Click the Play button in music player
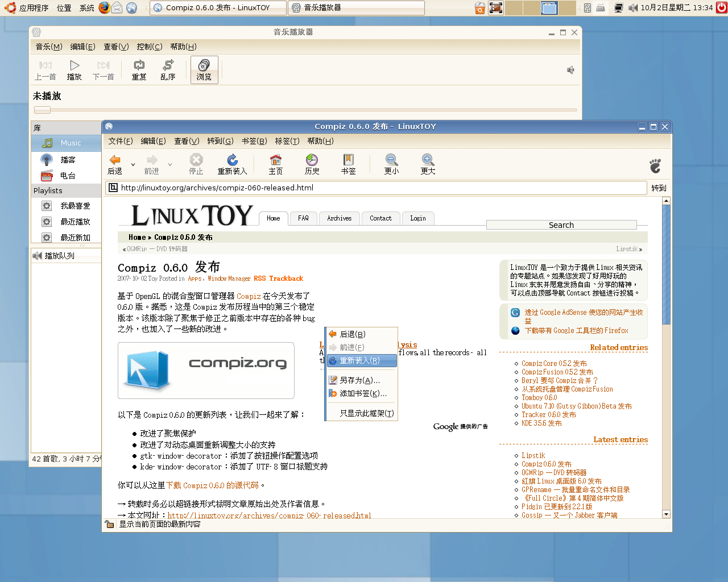The height and width of the screenshot is (582, 728). 75,70
